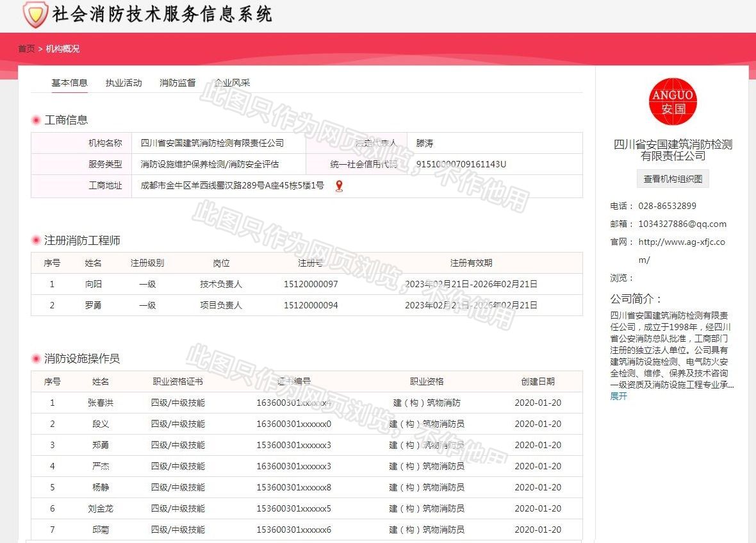The image size is (756, 543).
Task: Click the shield logo in header
Action: 35,14
